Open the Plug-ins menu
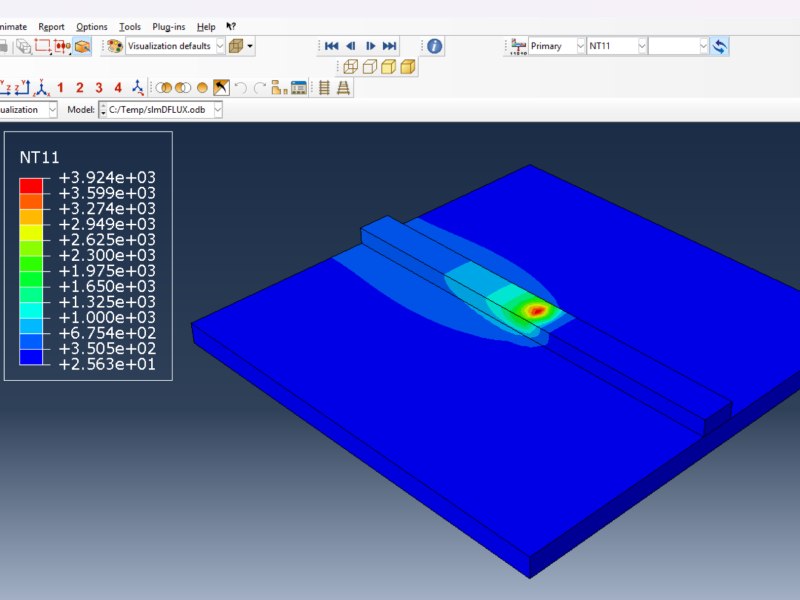 point(168,27)
